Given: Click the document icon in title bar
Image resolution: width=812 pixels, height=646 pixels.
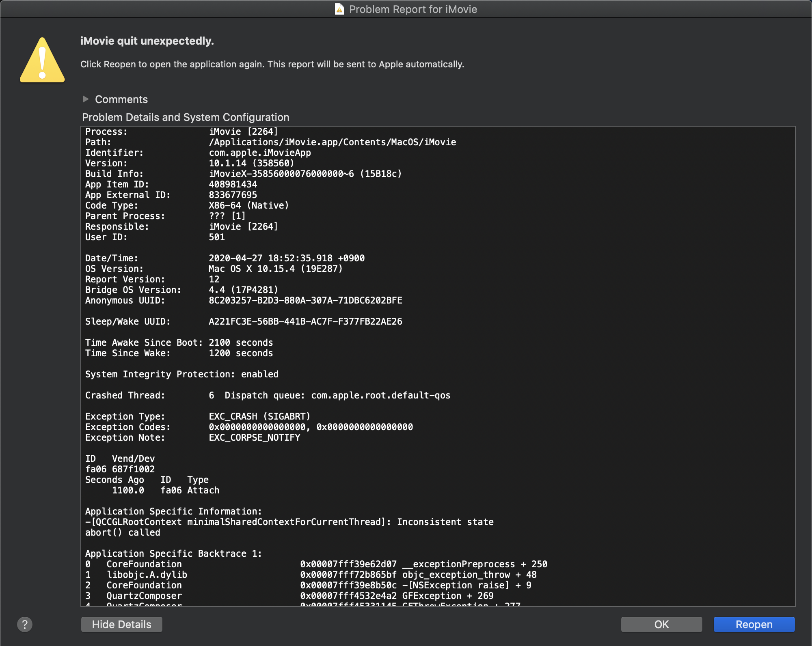Looking at the screenshot, I should [339, 9].
